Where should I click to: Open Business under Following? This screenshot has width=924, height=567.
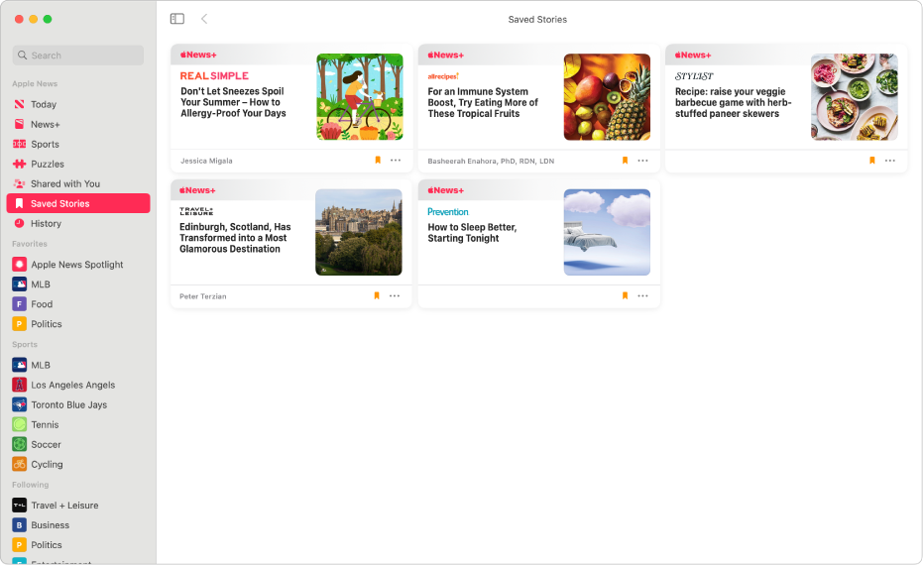pyautogui.click(x=77, y=525)
